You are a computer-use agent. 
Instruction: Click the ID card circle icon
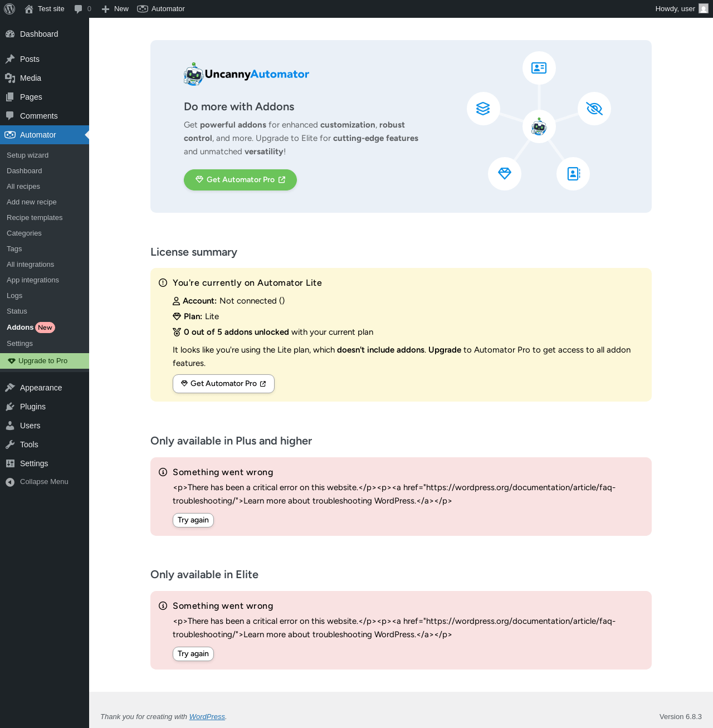[539, 68]
